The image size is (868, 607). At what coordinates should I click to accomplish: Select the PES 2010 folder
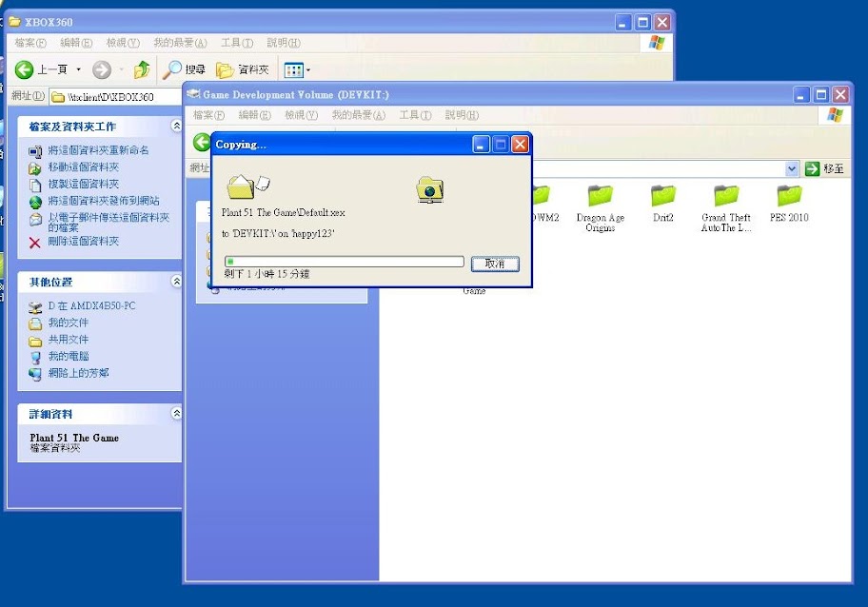(789, 204)
